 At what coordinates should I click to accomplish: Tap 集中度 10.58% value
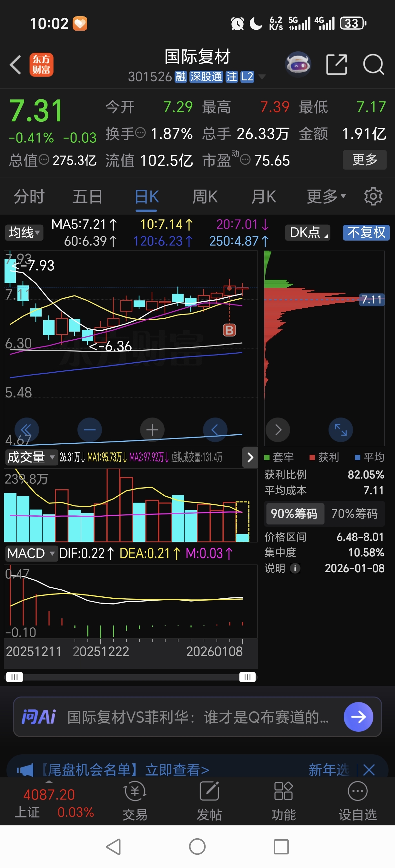(366, 553)
